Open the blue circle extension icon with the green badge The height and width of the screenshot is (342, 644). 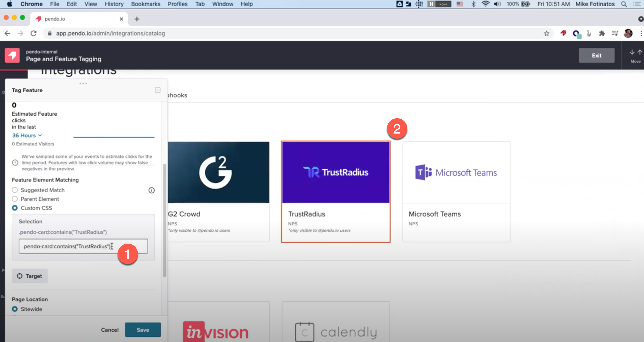pos(577,34)
